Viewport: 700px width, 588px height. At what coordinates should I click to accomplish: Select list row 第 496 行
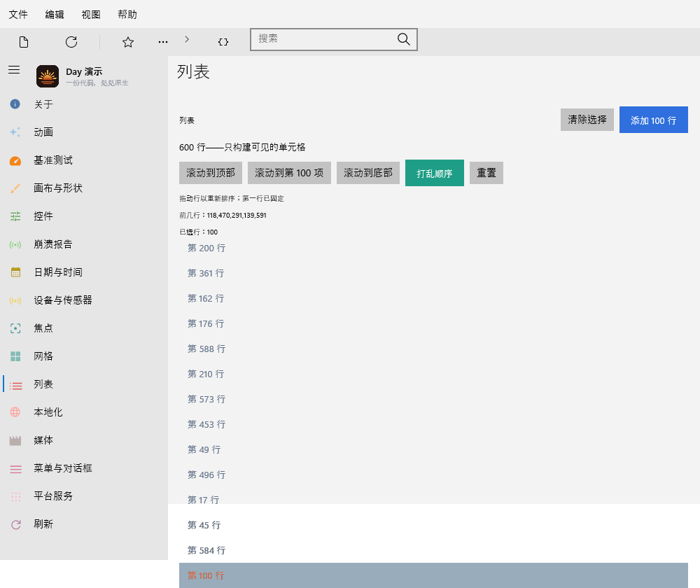433,475
